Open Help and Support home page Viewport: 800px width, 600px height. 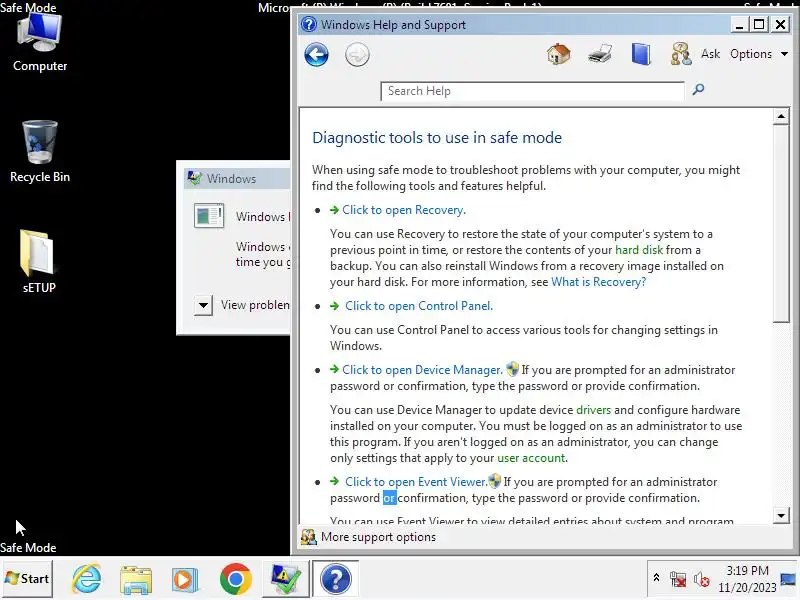click(x=559, y=54)
